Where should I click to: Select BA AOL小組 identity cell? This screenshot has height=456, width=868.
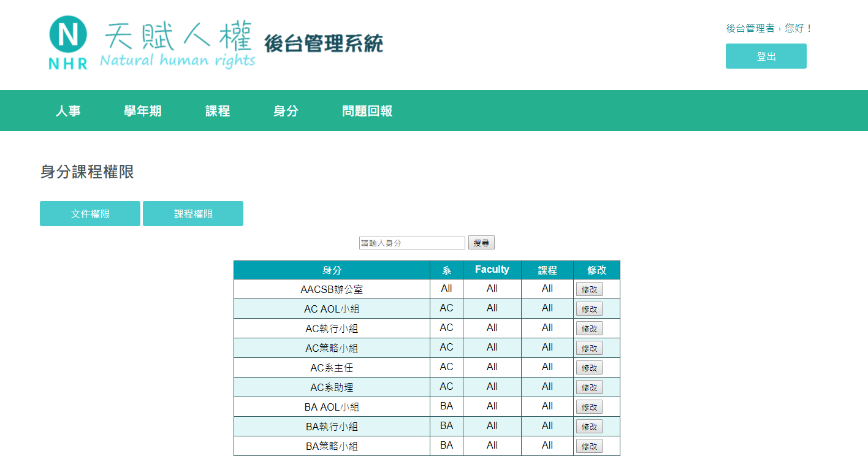(332, 407)
